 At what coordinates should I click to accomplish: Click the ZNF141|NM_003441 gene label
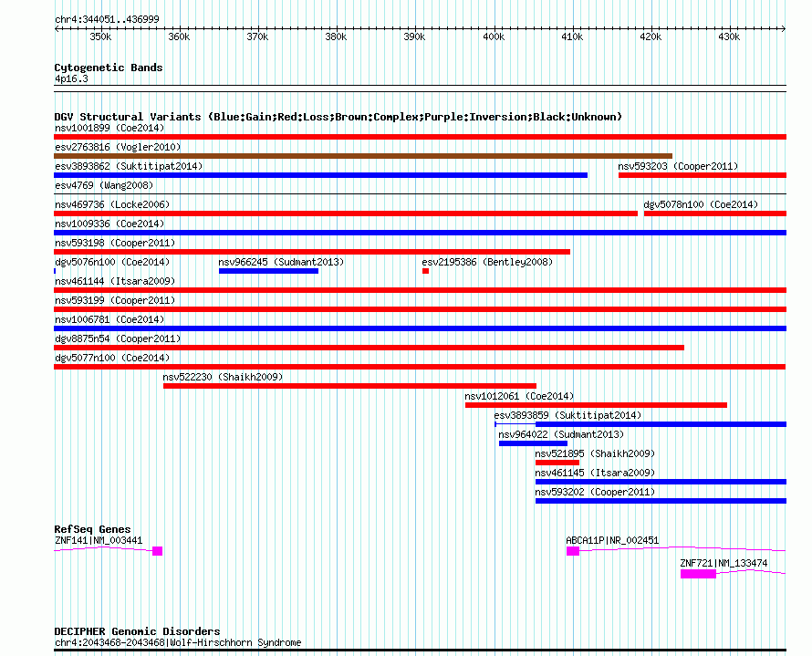click(99, 540)
